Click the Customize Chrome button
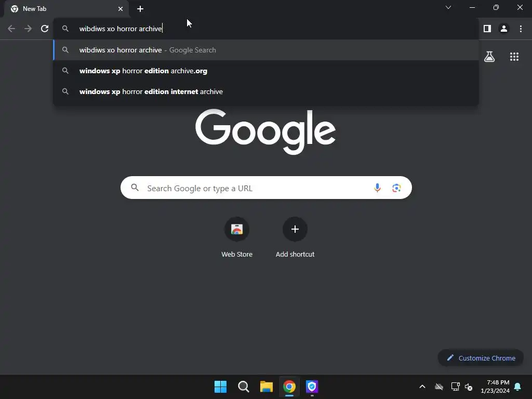 tap(481, 358)
